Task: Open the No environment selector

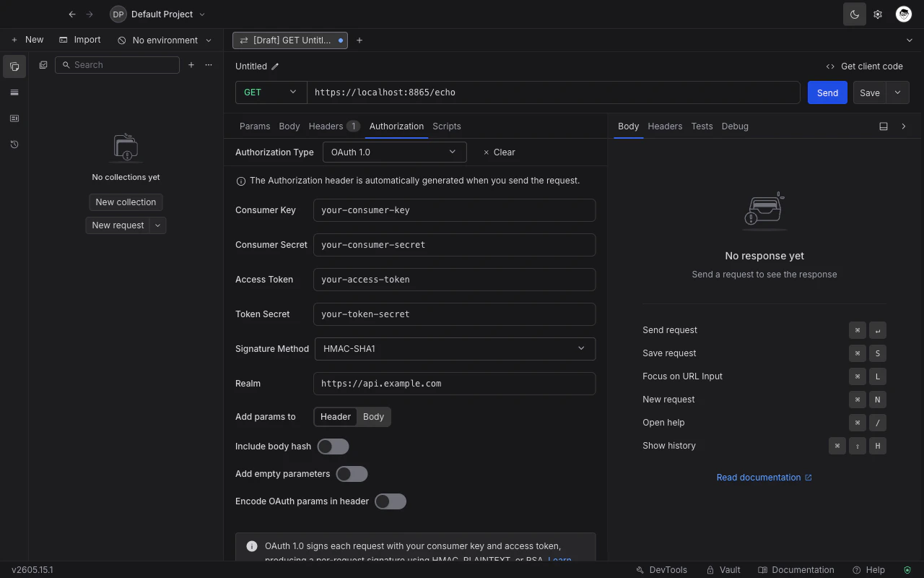Action: click(165, 40)
